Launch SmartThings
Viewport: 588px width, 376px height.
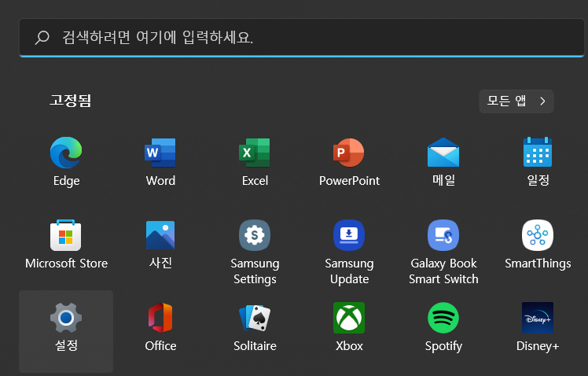(x=538, y=245)
